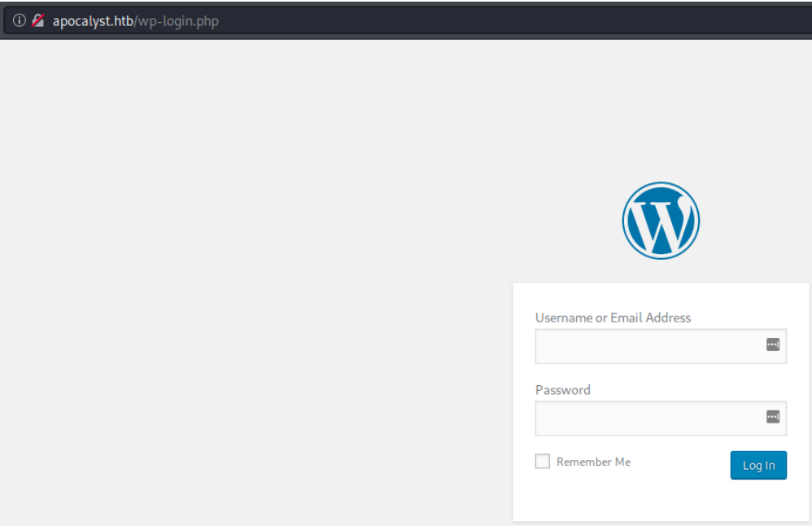
Task: Click the Username or Email Address label
Action: [x=613, y=318]
